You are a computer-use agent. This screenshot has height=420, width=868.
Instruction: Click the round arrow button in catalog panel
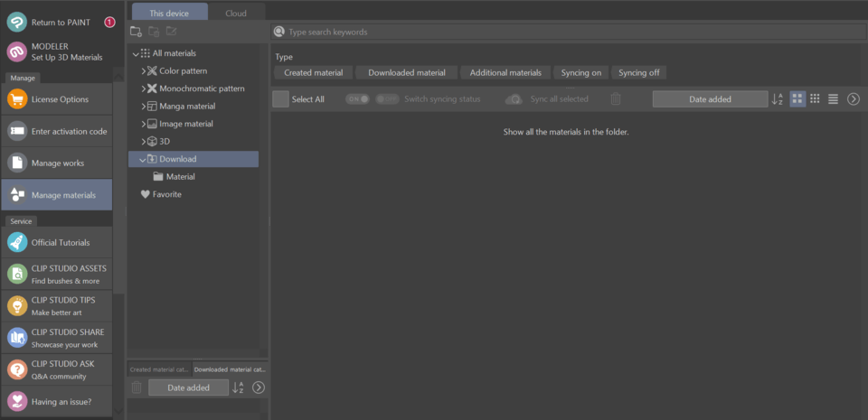(x=259, y=387)
